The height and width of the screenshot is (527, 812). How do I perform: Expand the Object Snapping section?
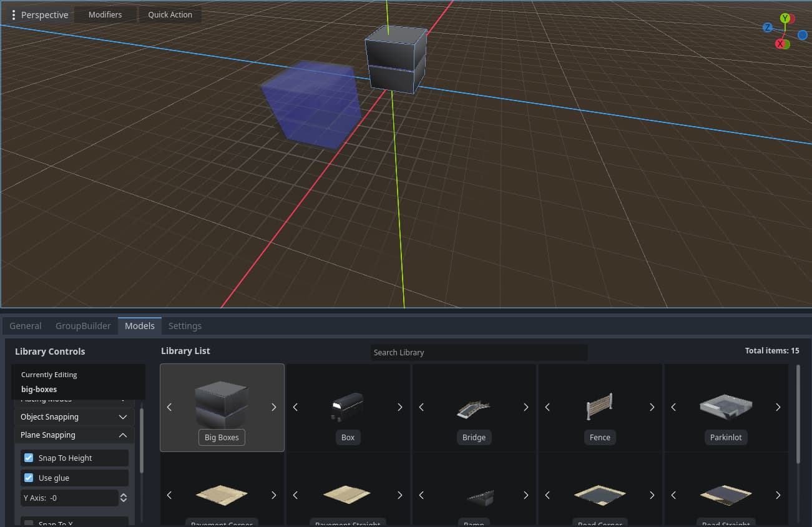74,416
